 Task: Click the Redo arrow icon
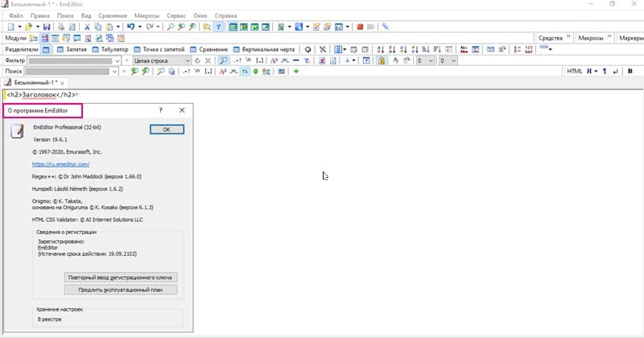click(x=150, y=27)
